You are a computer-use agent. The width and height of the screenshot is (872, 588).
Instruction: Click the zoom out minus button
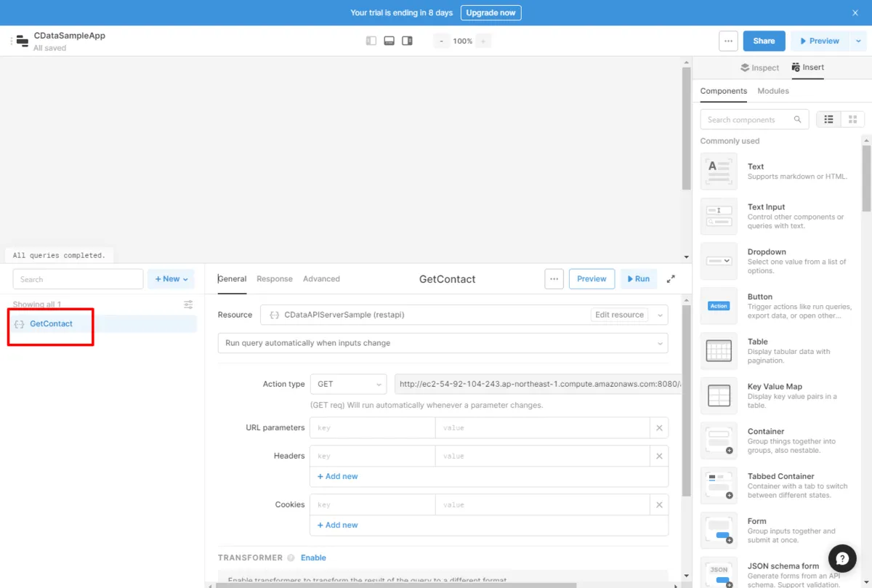[x=441, y=41]
